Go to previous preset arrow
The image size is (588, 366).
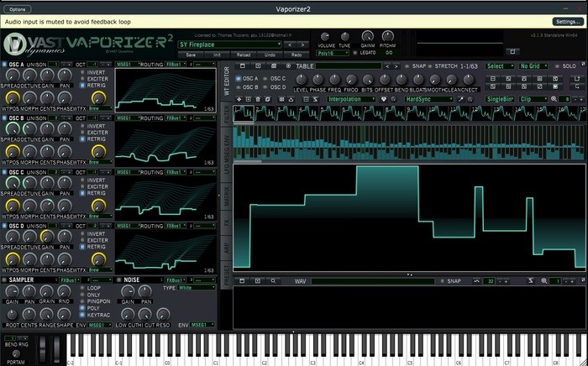[x=290, y=44]
